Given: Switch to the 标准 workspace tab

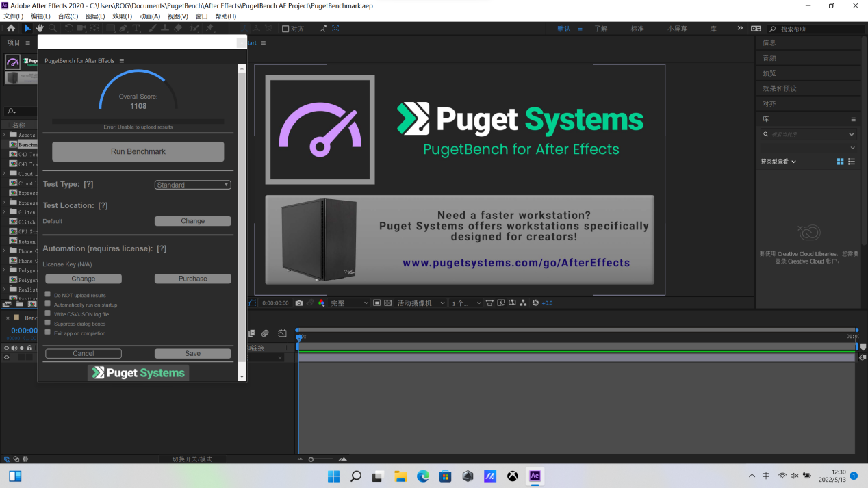Looking at the screenshot, I should [x=637, y=29].
